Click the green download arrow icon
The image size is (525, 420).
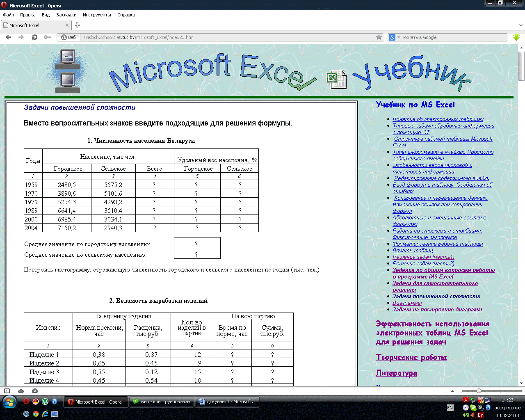coord(516,37)
